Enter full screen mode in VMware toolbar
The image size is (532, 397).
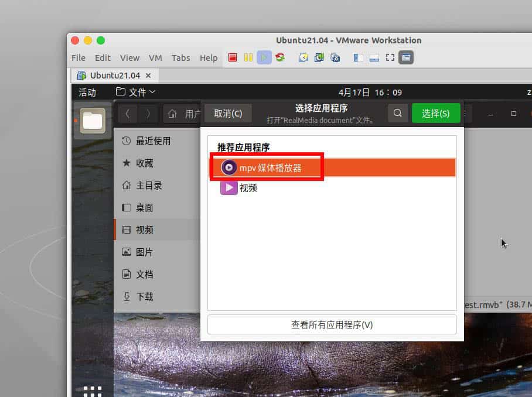coord(389,57)
